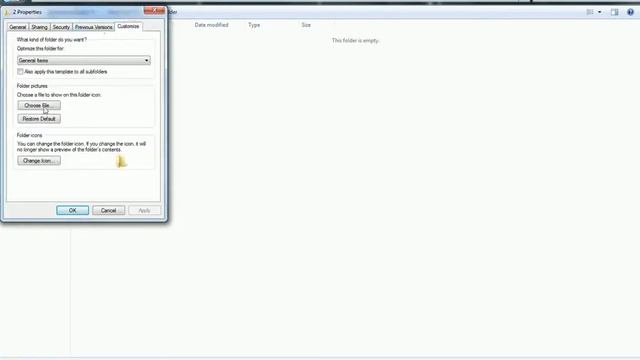Click the Restore Default button
This screenshot has height=360, width=640.
coord(39,119)
